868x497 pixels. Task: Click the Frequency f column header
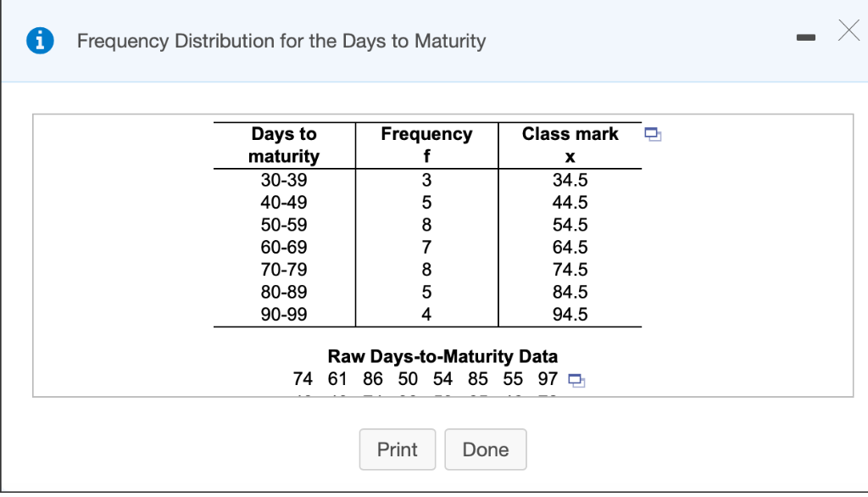point(426,145)
